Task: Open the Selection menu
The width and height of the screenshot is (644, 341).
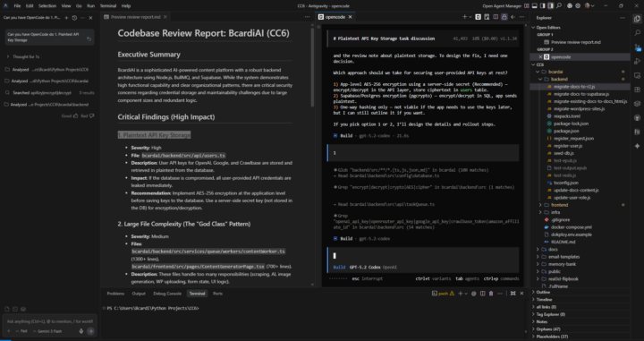Action: click(47, 5)
